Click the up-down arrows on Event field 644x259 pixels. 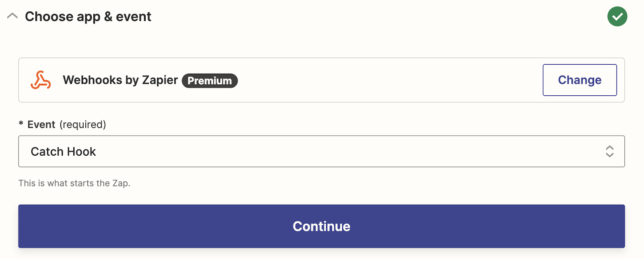pyautogui.click(x=609, y=151)
